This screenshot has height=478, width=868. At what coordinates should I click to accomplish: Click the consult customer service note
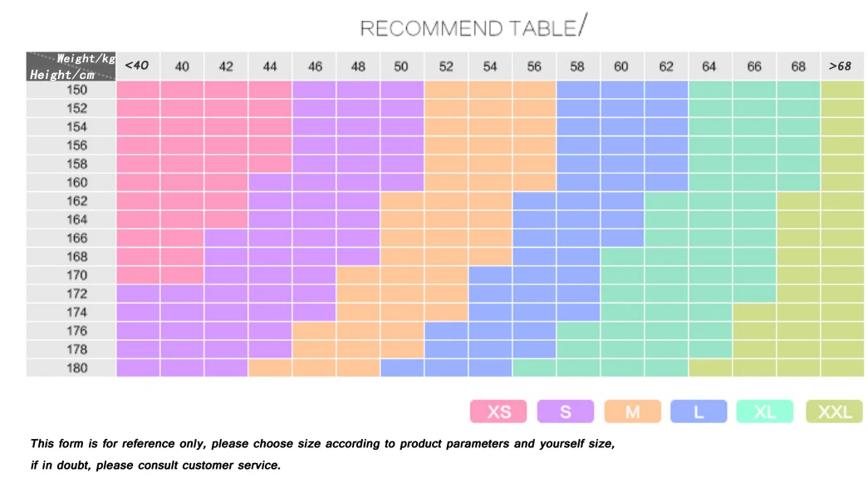(155, 466)
